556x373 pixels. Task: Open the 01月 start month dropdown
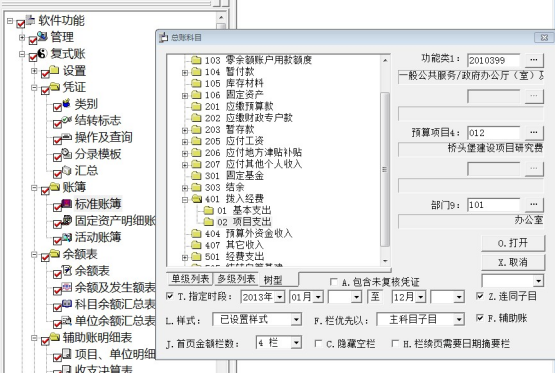click(x=318, y=296)
